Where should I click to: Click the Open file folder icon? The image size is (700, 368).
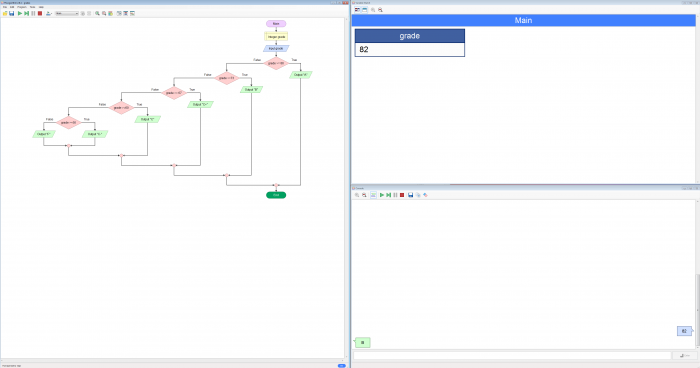click(5, 13)
